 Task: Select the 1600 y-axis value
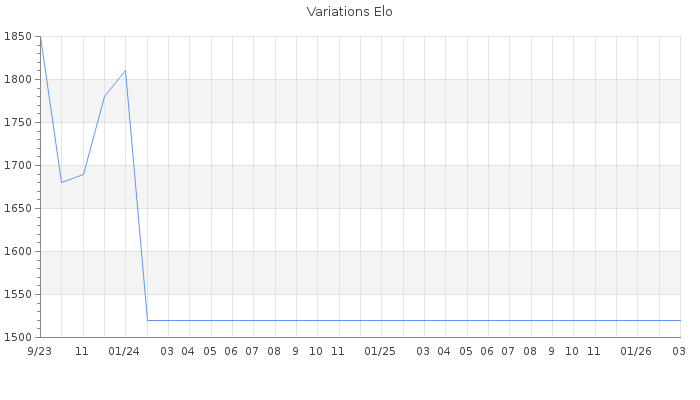[x=18, y=252]
